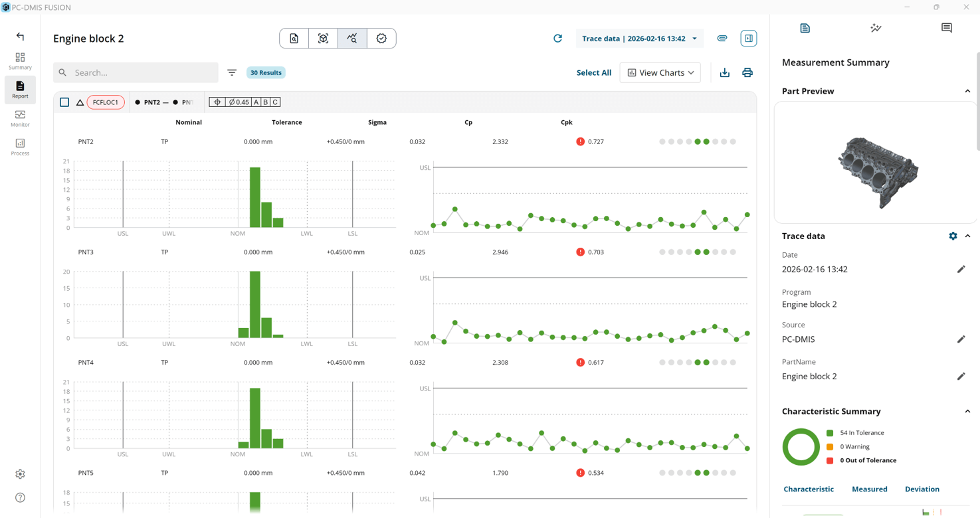Image resolution: width=980 pixels, height=518 pixels.
Task: Edit the Source field pencil
Action: [961, 339]
